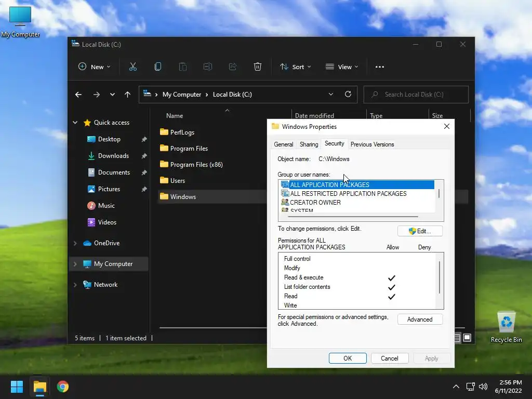Unpin Downloads from Quick access
Image resolution: width=532 pixels, height=399 pixels.
[x=144, y=156]
